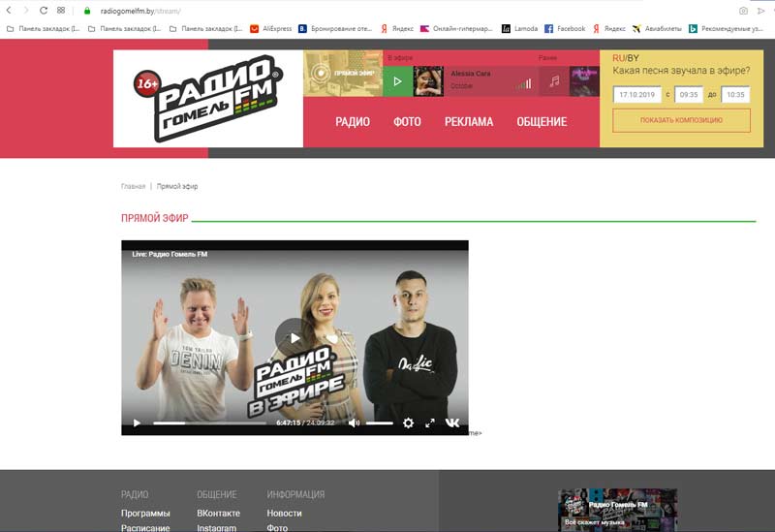Open Lamoda bookmark
Image resolution: width=775 pixels, height=532 pixels.
519,29
